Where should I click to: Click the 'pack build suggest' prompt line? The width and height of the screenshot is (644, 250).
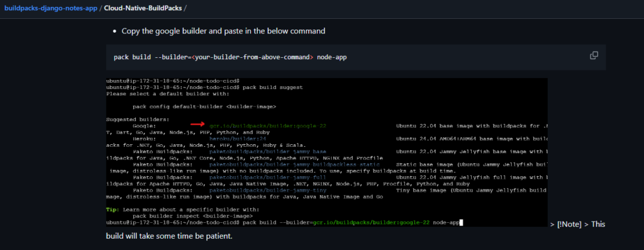(204, 87)
